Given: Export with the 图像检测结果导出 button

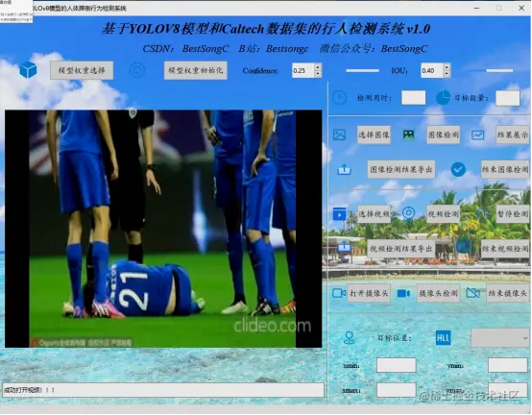Looking at the screenshot, I should [x=401, y=169].
